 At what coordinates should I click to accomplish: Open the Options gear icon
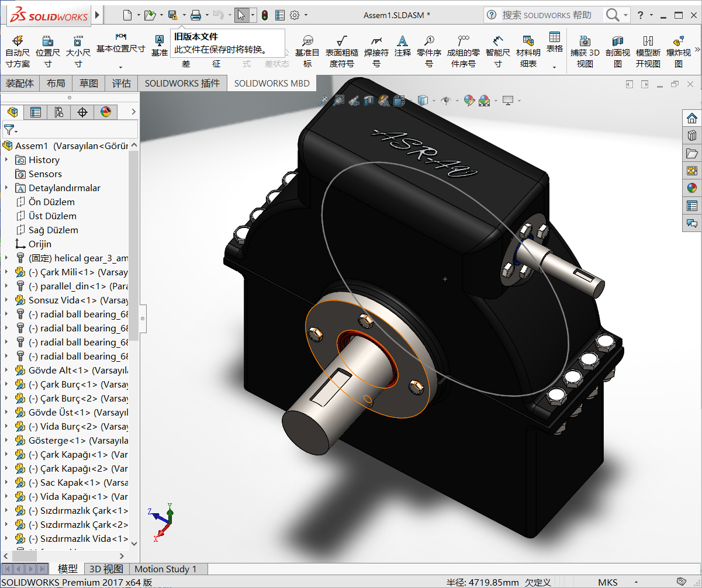pyautogui.click(x=295, y=15)
